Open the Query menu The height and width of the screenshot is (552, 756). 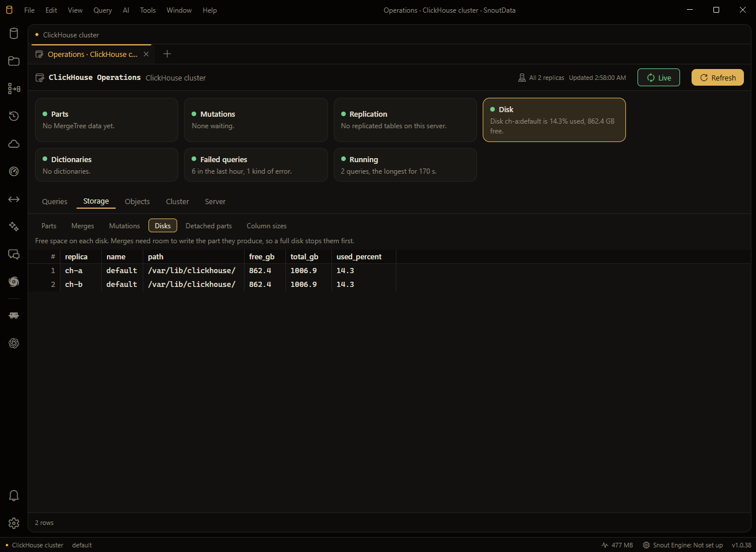(x=103, y=10)
